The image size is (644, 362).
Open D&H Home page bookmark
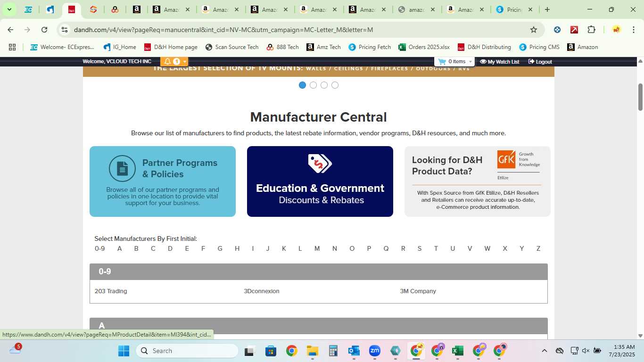coord(171,47)
